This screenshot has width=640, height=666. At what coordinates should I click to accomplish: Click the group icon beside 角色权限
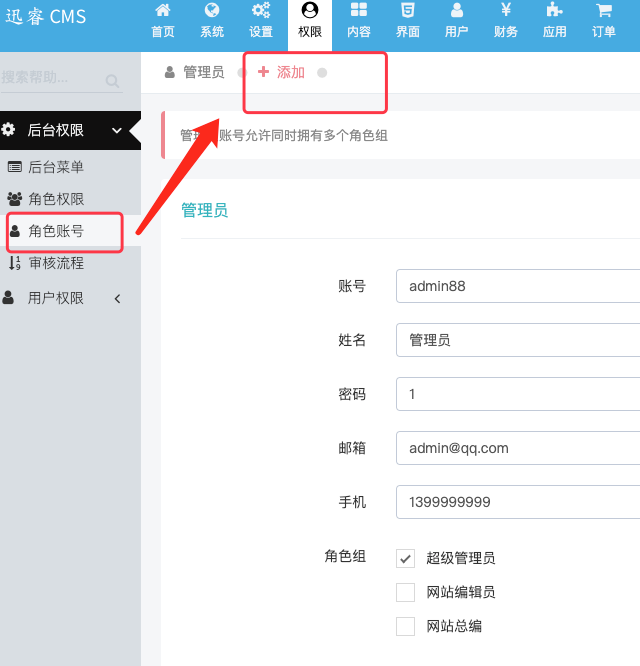pyautogui.click(x=14, y=198)
